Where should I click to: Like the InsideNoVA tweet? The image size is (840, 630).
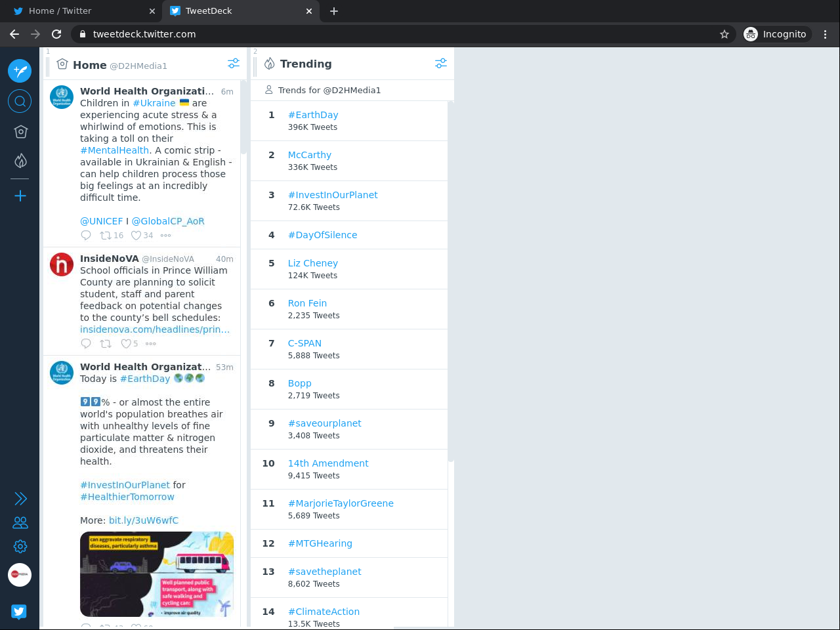126,344
